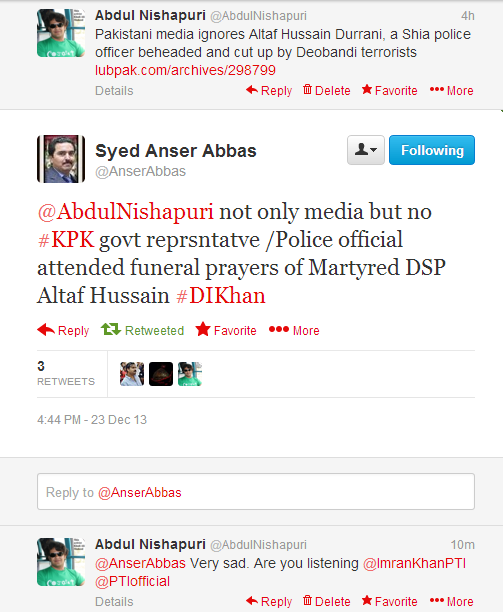Open @ImranKhanPTI mention in bottom tweet
503x612 pixels.
(x=414, y=563)
